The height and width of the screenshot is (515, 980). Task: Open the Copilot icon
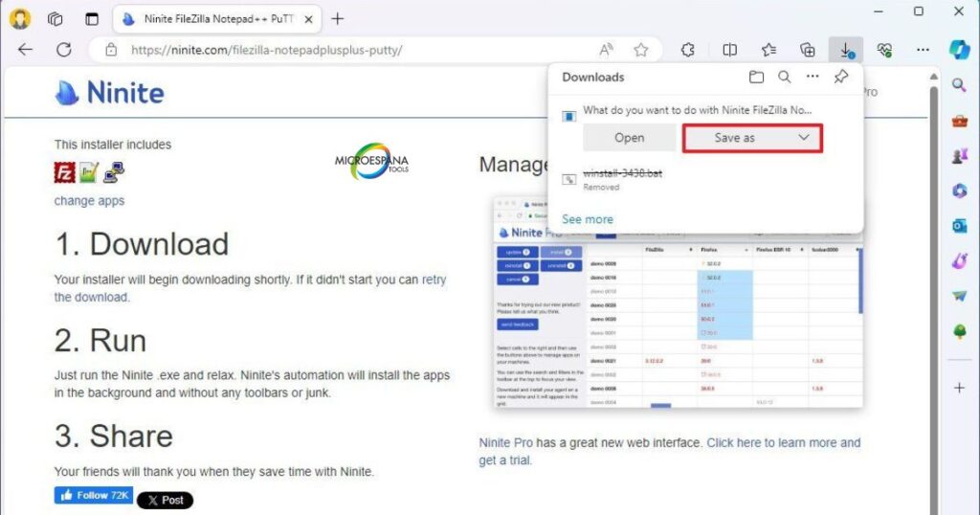[959, 50]
